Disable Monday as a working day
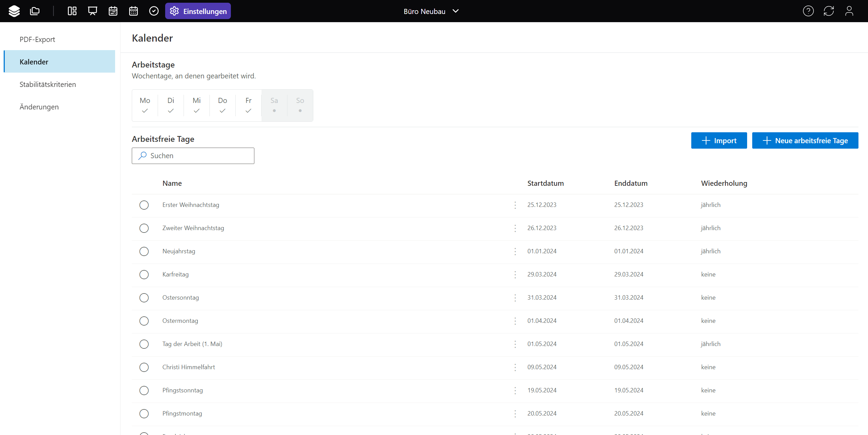 click(145, 105)
